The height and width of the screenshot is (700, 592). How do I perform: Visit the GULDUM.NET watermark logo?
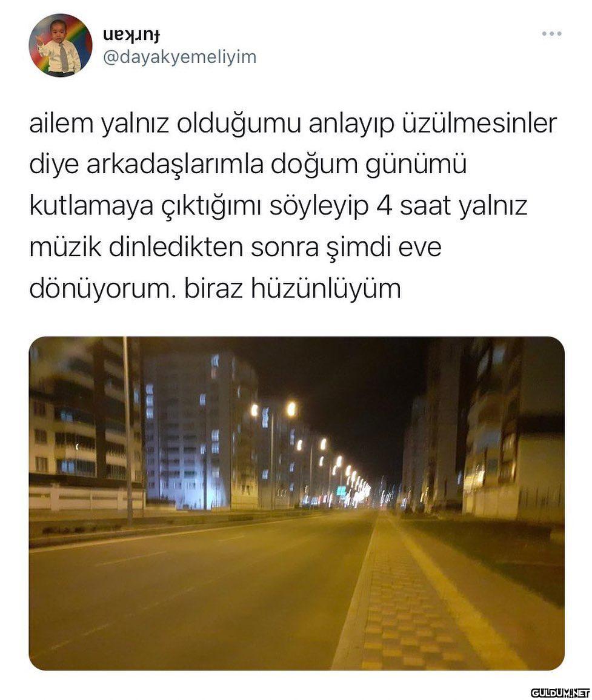coord(560,692)
